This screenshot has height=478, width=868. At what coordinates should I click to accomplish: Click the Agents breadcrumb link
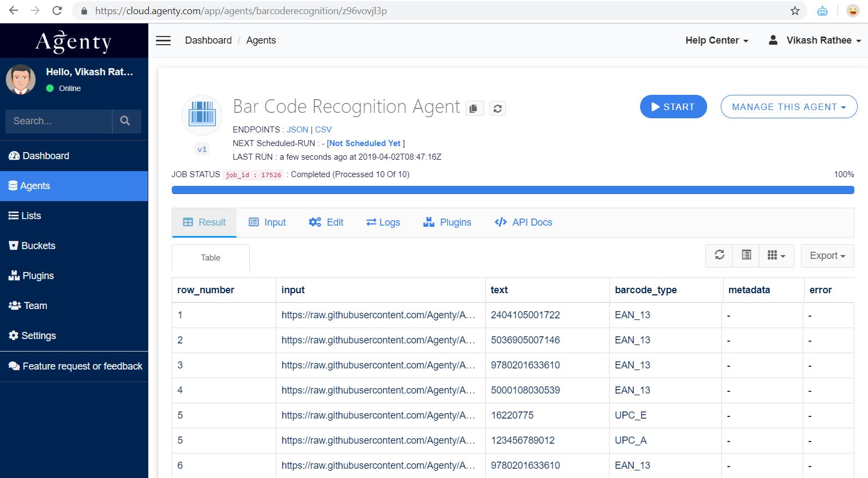261,40
